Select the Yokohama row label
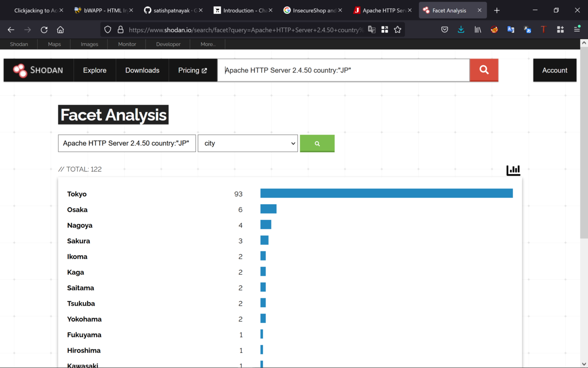The width and height of the screenshot is (588, 368). click(x=84, y=319)
